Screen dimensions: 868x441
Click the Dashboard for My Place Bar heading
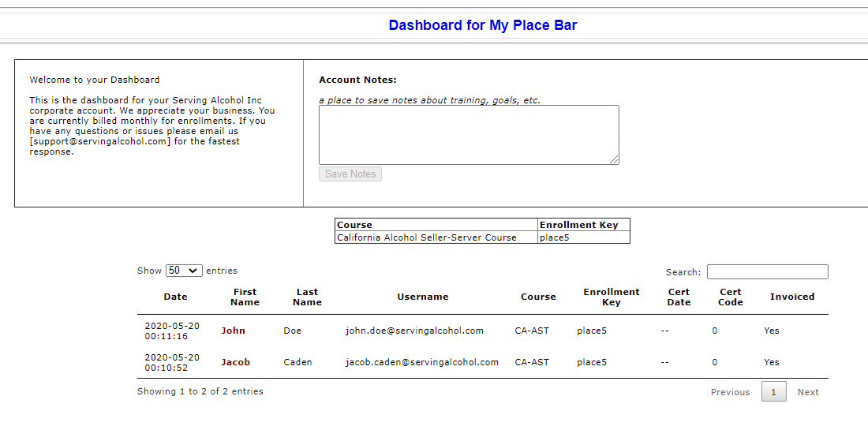(x=483, y=25)
